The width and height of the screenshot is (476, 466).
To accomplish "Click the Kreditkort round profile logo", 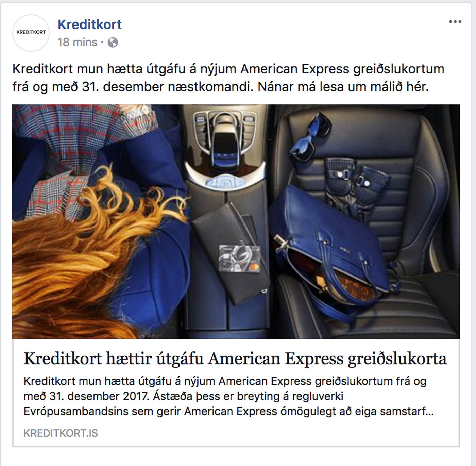I will coord(31,33).
